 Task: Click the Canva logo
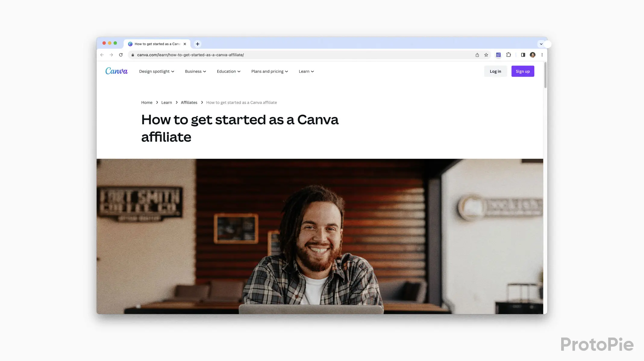click(x=116, y=71)
